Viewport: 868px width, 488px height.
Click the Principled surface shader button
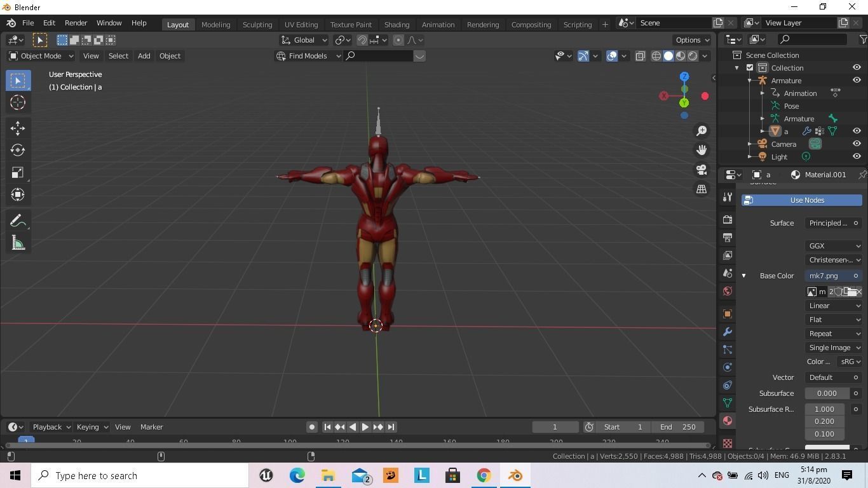(834, 223)
